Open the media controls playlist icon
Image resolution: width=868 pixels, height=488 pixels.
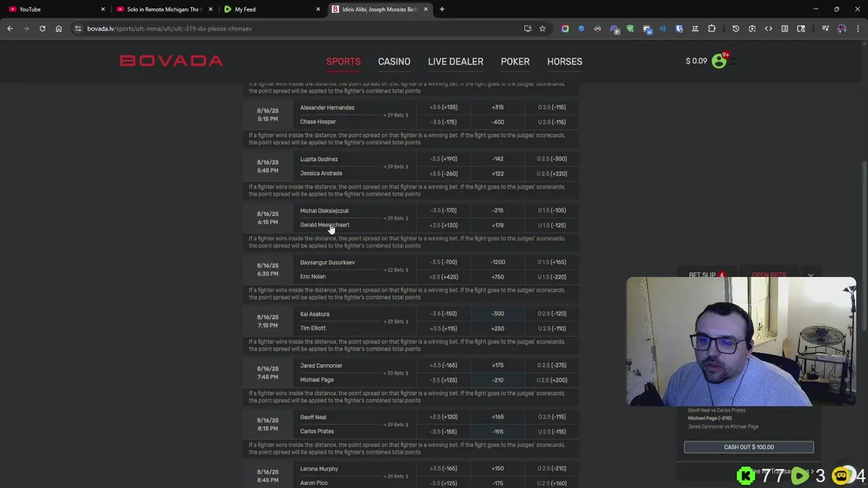(825, 28)
